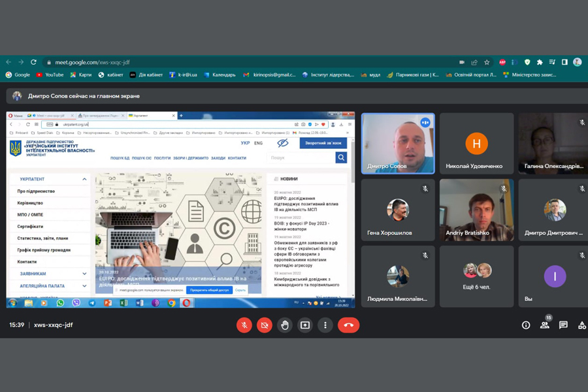Reload the Meet page in Chrome
The width and height of the screenshot is (588, 392).
tap(33, 62)
